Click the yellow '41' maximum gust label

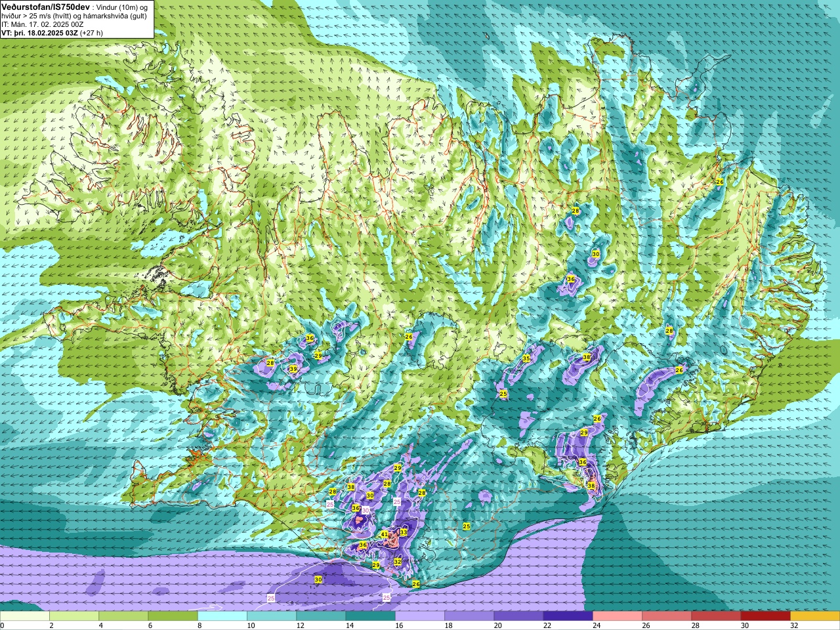pos(385,534)
